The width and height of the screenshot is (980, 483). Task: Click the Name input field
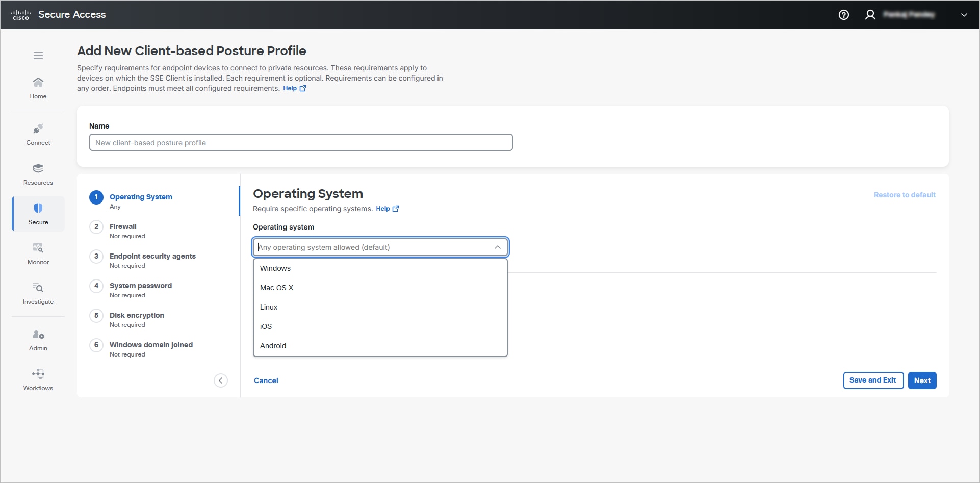[x=301, y=143]
